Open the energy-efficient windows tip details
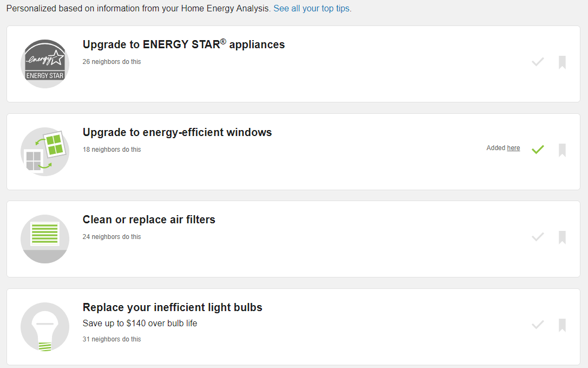 pyautogui.click(x=177, y=132)
